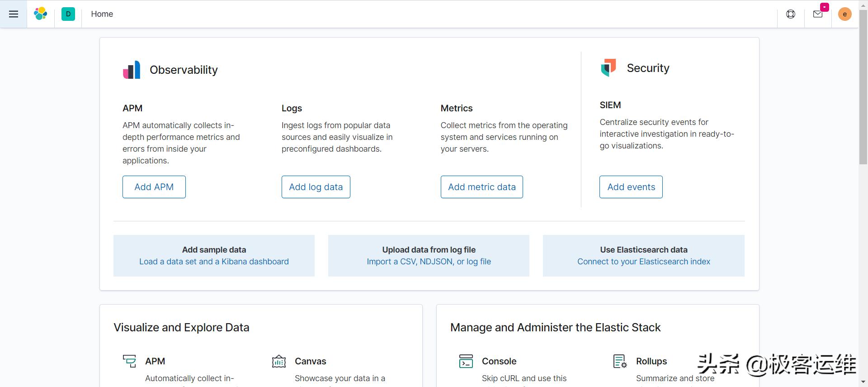This screenshot has height=387, width=868.
Task: Click the Canvas app icon
Action: 279,361
